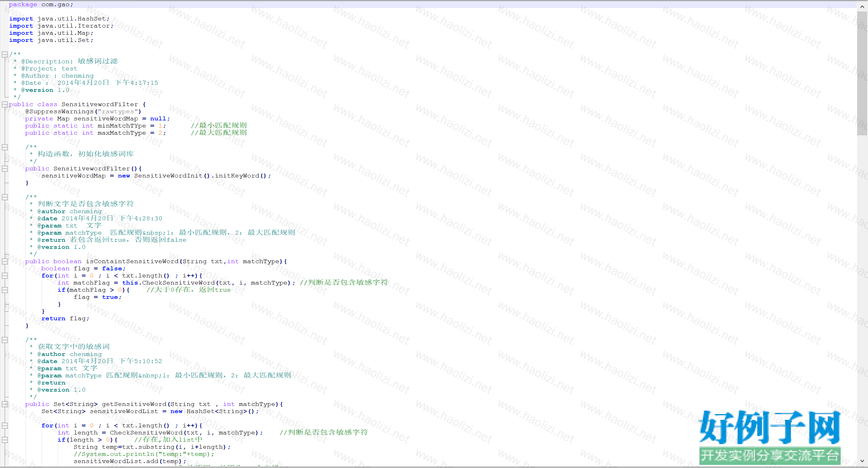The image size is (868, 468).
Task: Click the haolizi logo image
Action: [770, 437]
